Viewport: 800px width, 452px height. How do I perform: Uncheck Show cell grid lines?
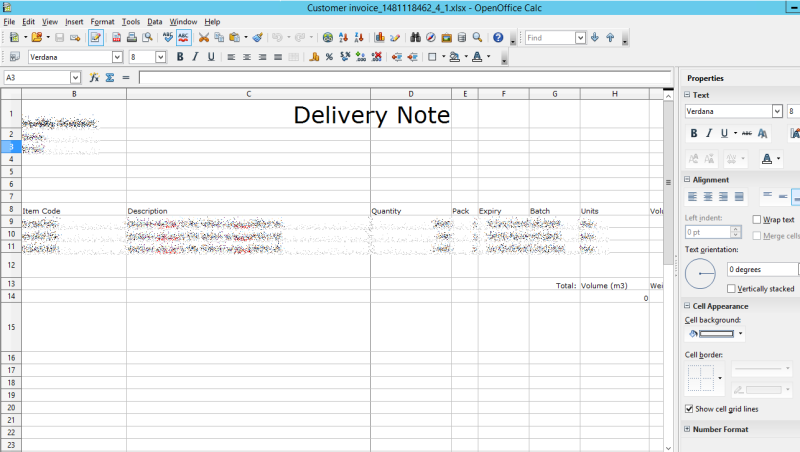click(x=690, y=409)
